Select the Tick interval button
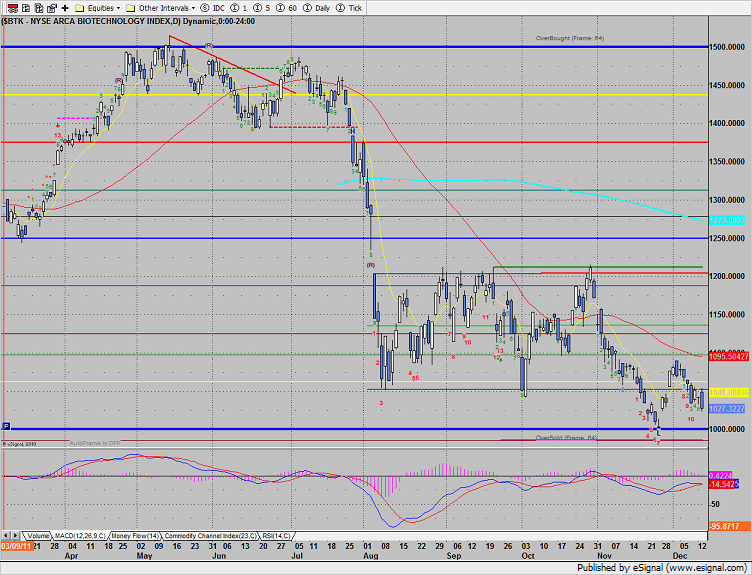Viewport: 752px width, 575px height. coord(349,8)
